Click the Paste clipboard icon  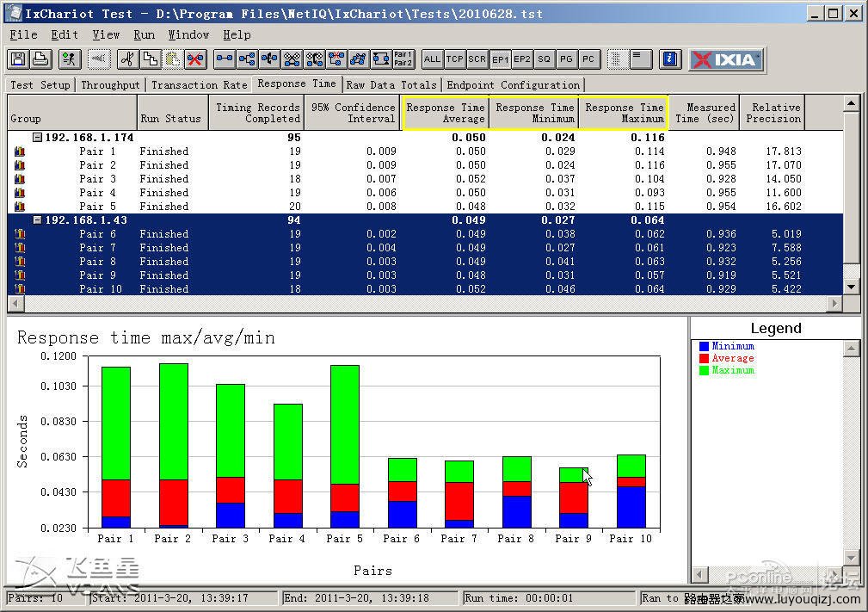pyautogui.click(x=172, y=59)
